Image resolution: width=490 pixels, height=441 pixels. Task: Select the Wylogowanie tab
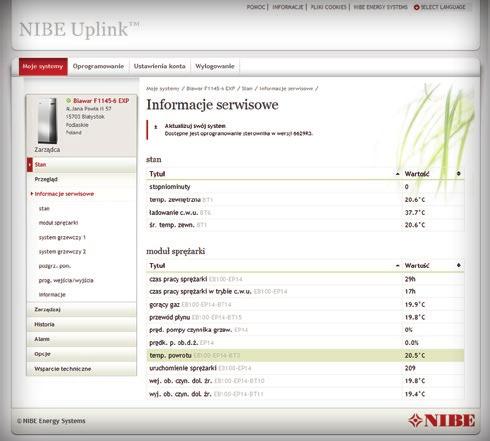[215, 66]
